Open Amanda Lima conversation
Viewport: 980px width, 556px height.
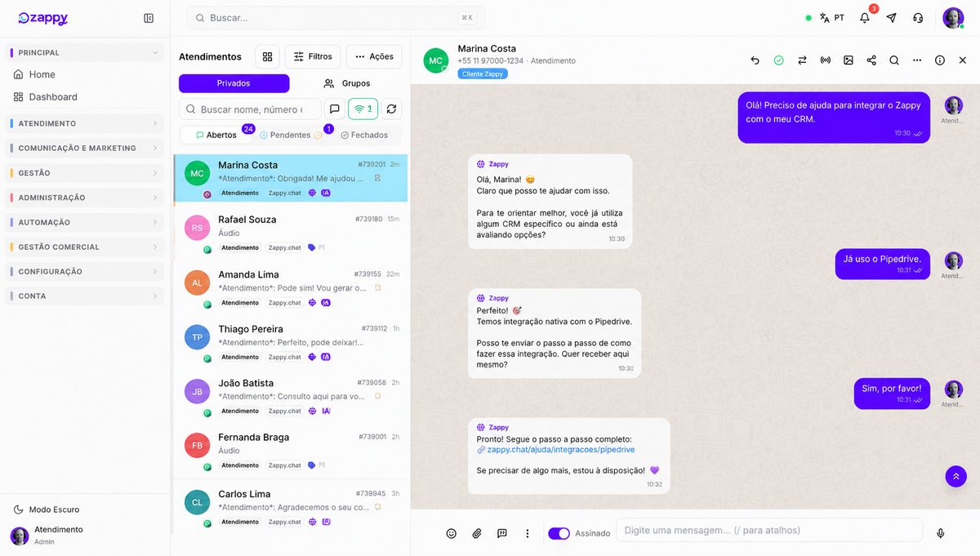tap(291, 287)
